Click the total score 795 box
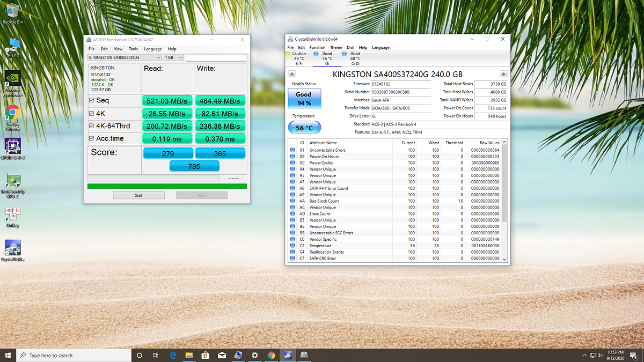The image size is (644, 362). click(194, 166)
